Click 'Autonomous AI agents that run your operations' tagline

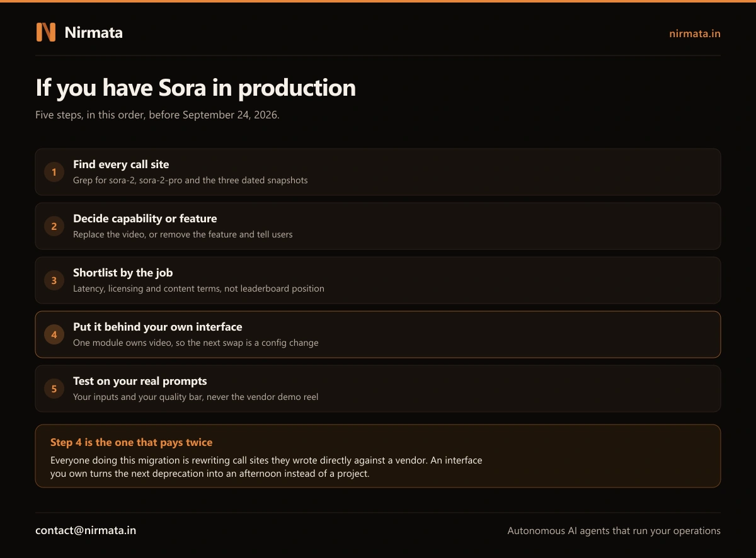[614, 531]
